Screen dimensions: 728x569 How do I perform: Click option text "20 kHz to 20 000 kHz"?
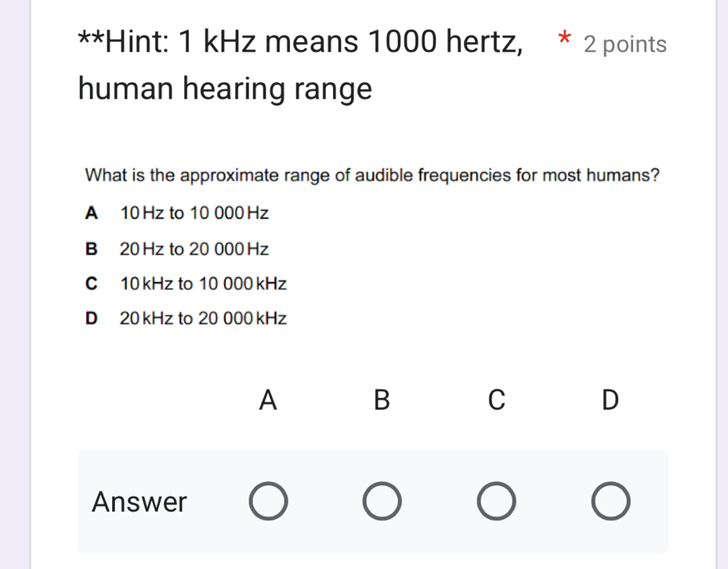point(203,318)
